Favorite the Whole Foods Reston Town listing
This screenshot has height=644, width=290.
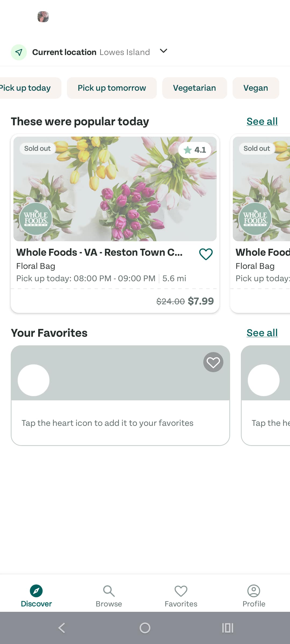pyautogui.click(x=206, y=254)
